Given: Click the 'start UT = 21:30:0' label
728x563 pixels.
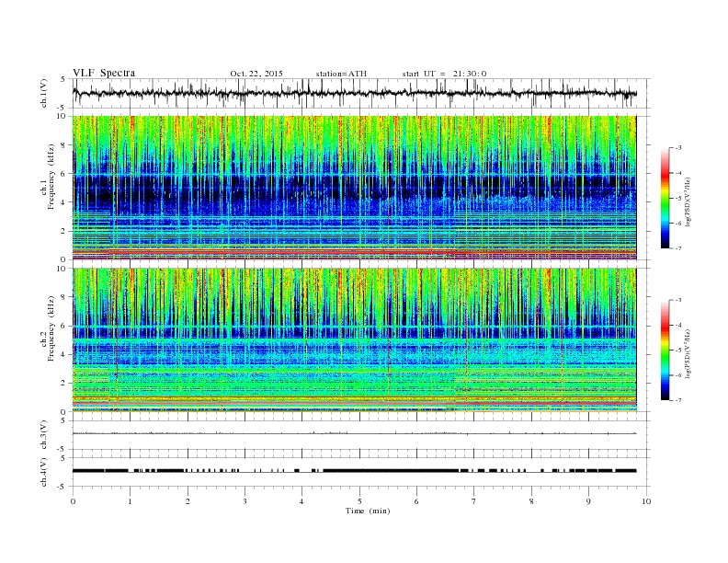Looking at the screenshot, I should tap(444, 74).
